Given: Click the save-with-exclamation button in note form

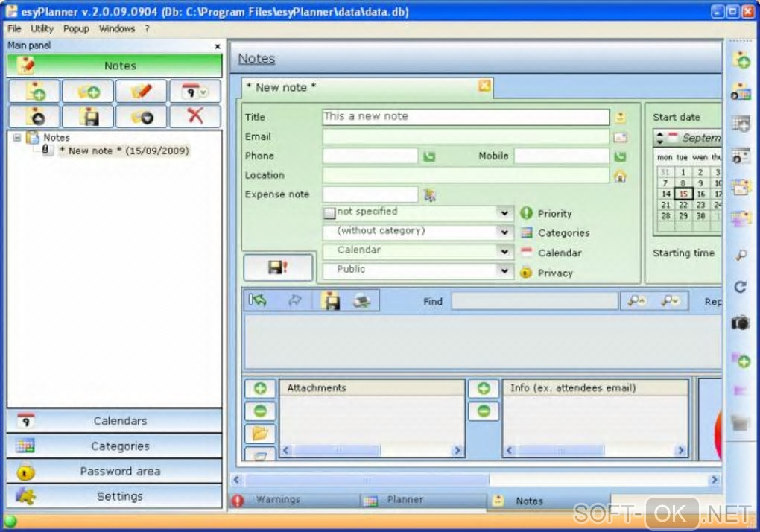Looking at the screenshot, I should coord(278,267).
